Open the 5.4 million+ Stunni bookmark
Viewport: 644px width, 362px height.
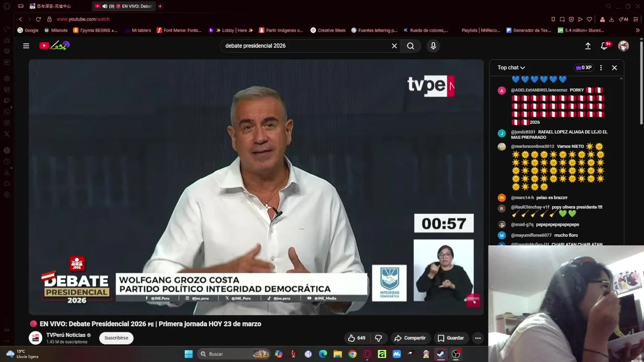(581, 30)
